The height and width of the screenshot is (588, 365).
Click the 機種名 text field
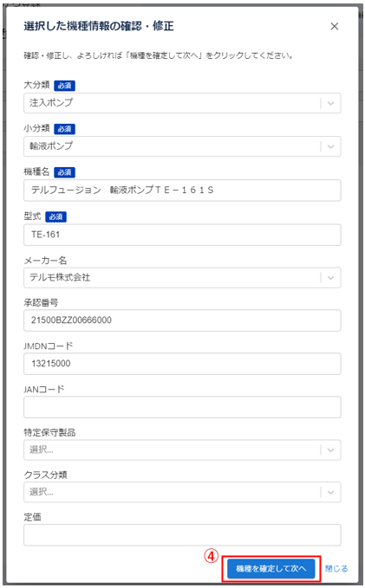point(182,191)
